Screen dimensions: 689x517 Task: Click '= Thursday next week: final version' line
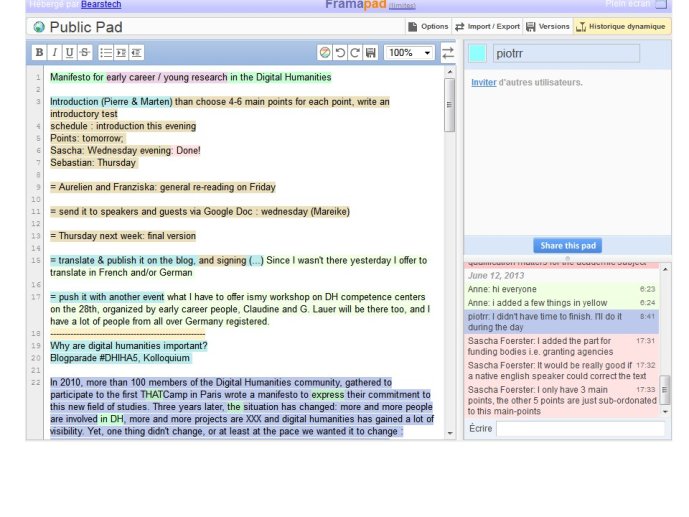pyautogui.click(x=123, y=236)
